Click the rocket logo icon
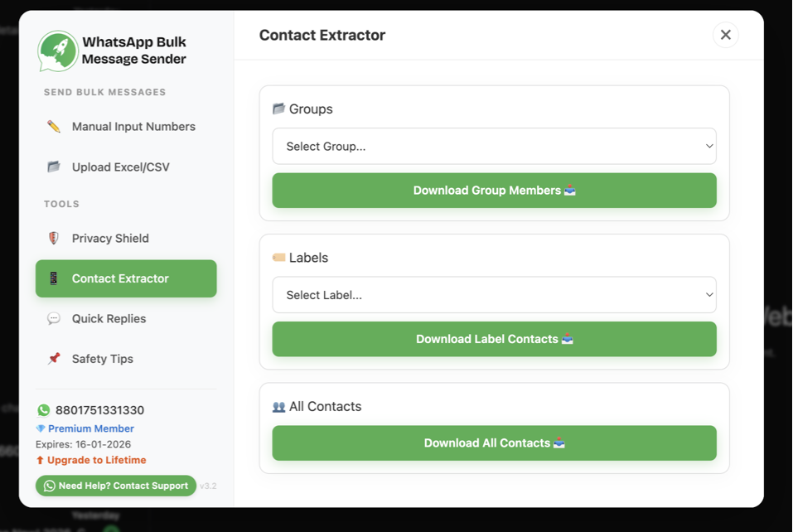793x532 pixels. (58, 51)
